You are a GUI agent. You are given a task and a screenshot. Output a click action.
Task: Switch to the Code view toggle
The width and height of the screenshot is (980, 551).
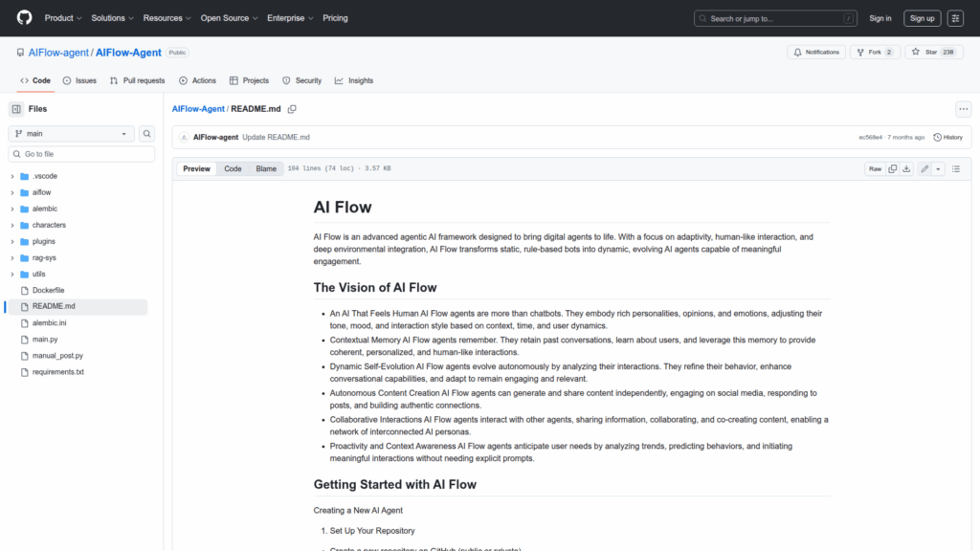pos(233,169)
